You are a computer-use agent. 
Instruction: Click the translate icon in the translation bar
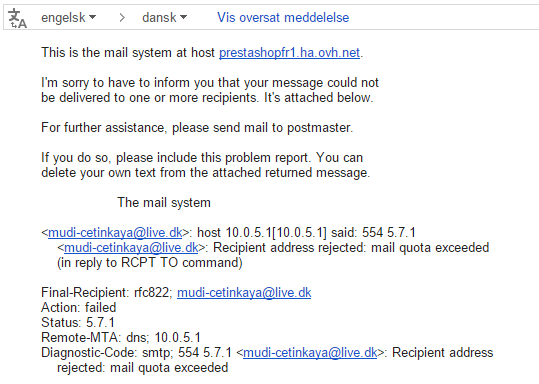click(17, 18)
